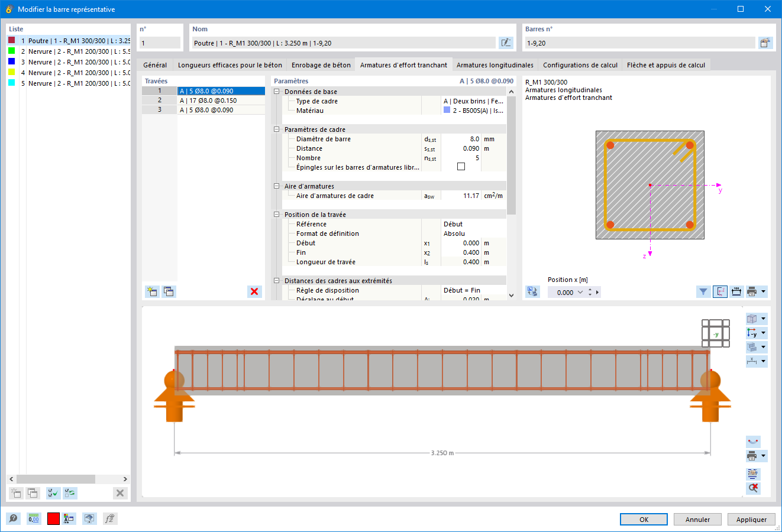Click the Annuler button
Viewport: 782px width, 532px height.
coord(698,520)
